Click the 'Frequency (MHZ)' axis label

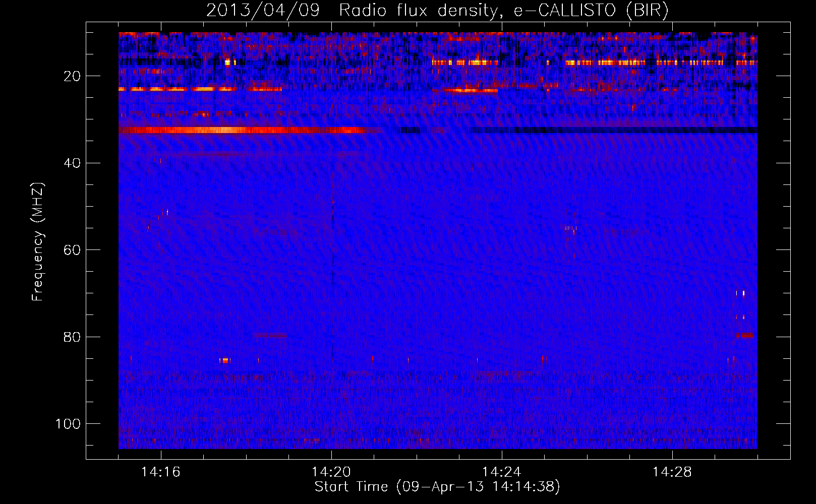[38, 242]
